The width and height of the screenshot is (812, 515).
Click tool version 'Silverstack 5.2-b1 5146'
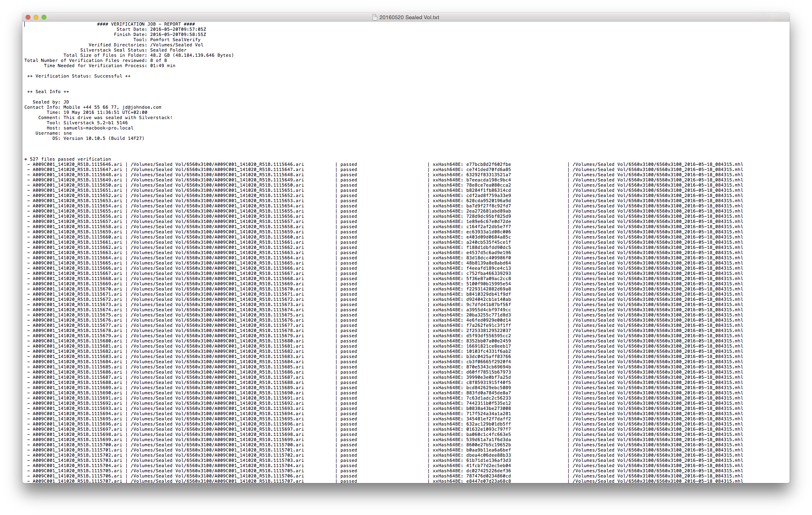(x=96, y=123)
